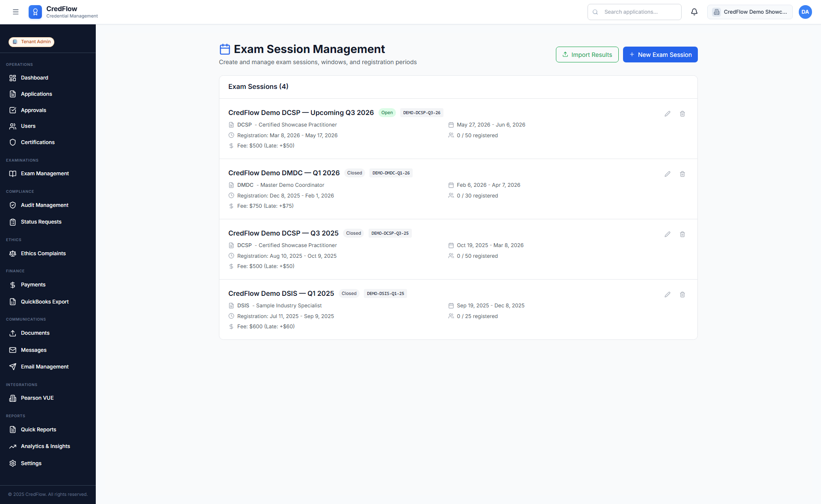Viewport: 821px width, 504px height.
Task: Toggle the hamburger sidebar menu
Action: click(x=16, y=12)
